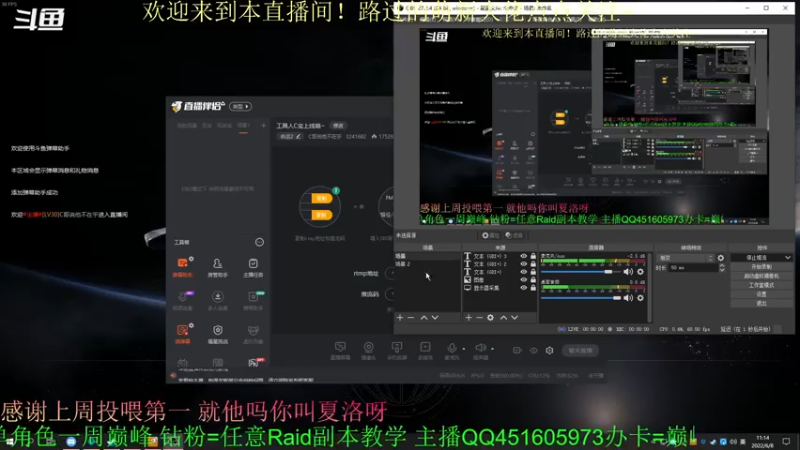Open 桌面音频 audio settings gear
This screenshot has height=450, width=800.
[641, 298]
